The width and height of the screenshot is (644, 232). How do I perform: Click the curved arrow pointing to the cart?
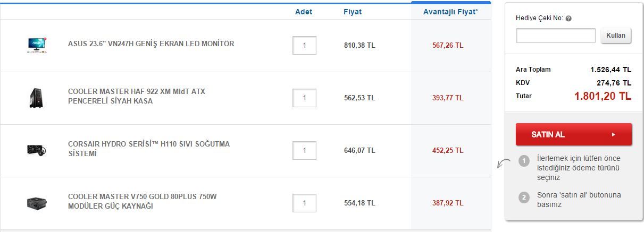pyautogui.click(x=503, y=164)
